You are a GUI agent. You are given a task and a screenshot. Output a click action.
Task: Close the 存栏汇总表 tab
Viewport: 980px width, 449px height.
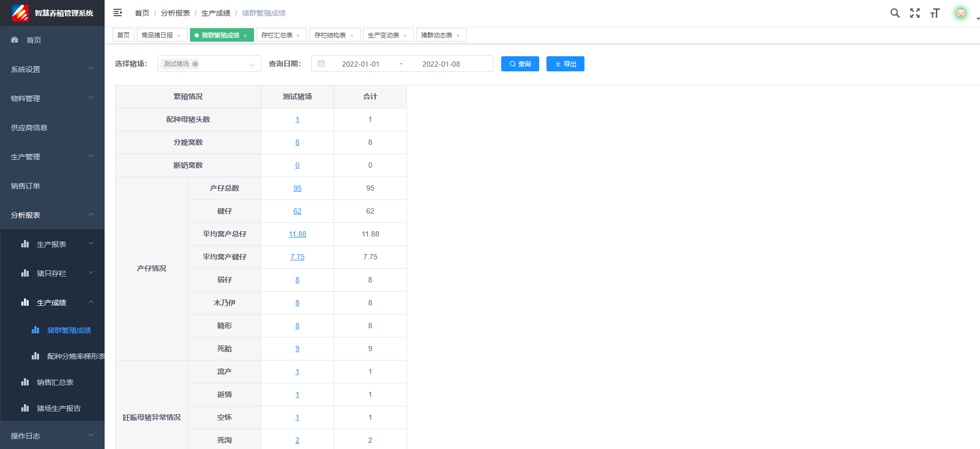(x=298, y=35)
